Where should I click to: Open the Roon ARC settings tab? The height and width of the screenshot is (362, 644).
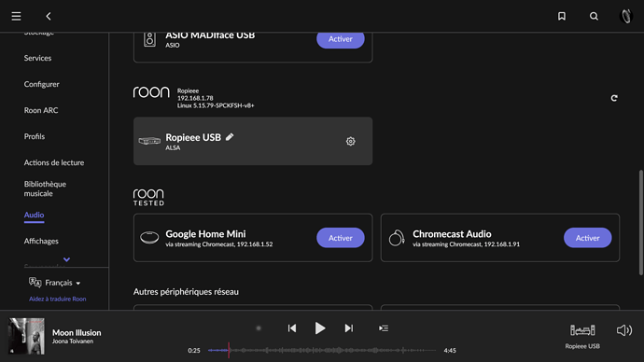tap(41, 110)
